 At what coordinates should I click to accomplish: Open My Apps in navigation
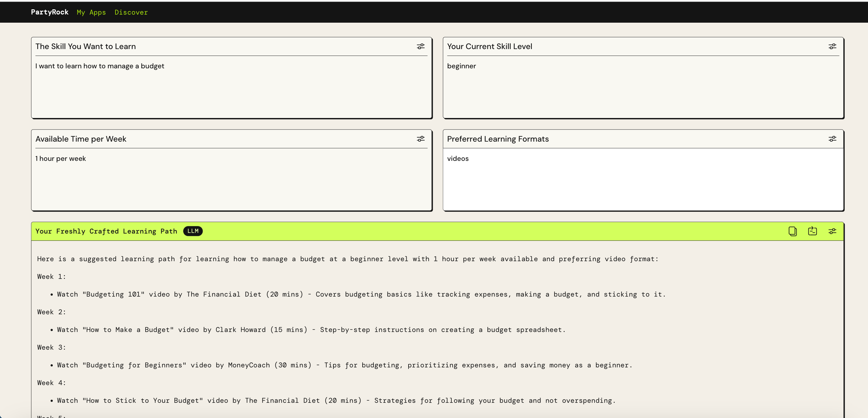pyautogui.click(x=91, y=12)
